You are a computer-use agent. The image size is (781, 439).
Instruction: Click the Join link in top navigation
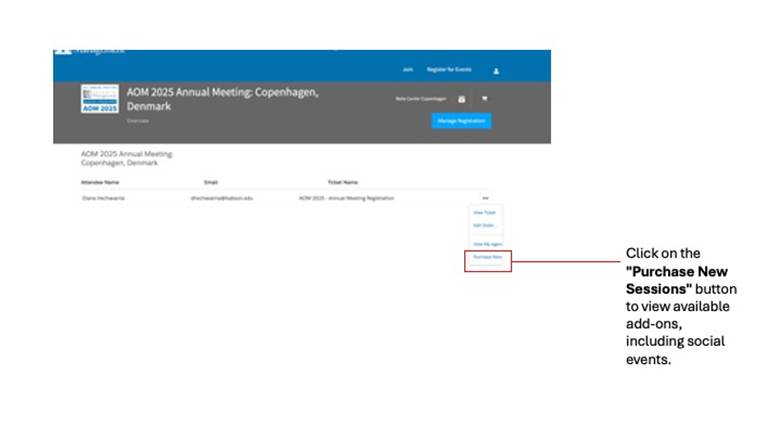point(407,70)
